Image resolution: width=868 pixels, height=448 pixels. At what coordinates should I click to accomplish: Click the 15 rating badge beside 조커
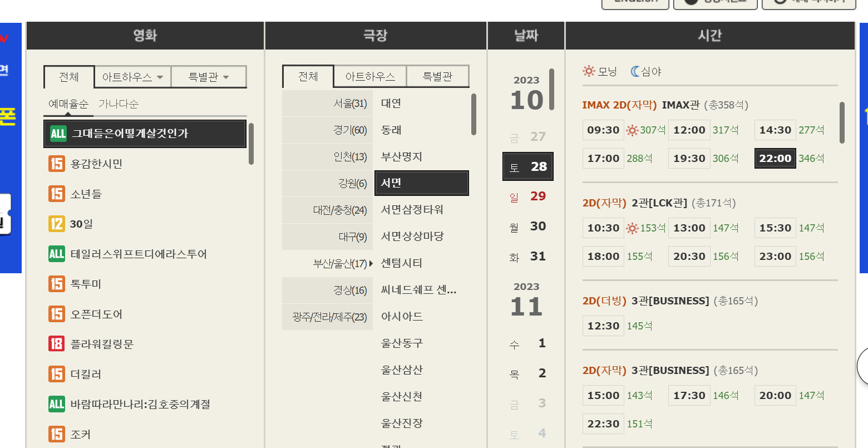pyautogui.click(x=57, y=434)
